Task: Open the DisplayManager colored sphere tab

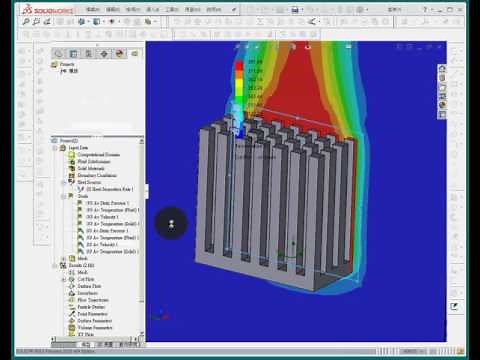Action: click(119, 53)
